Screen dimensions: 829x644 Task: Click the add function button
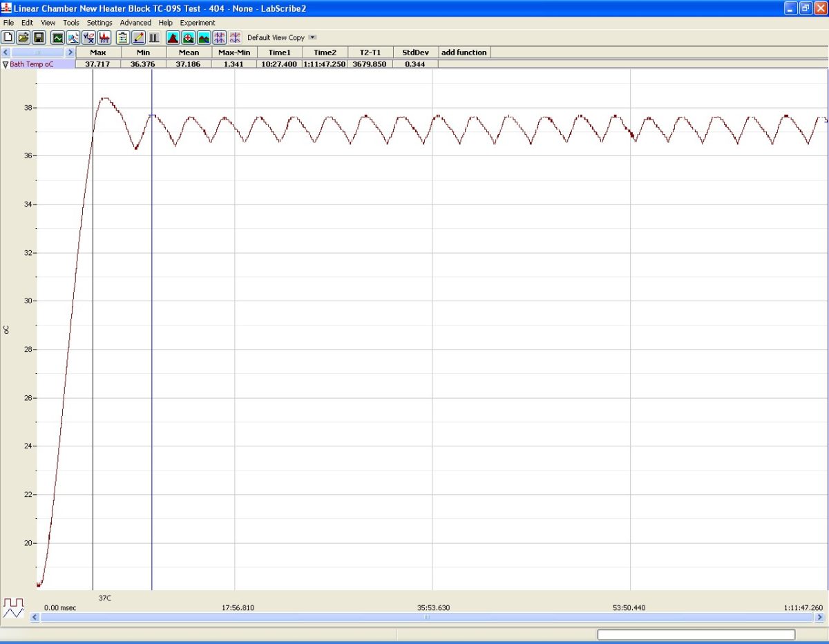click(464, 53)
